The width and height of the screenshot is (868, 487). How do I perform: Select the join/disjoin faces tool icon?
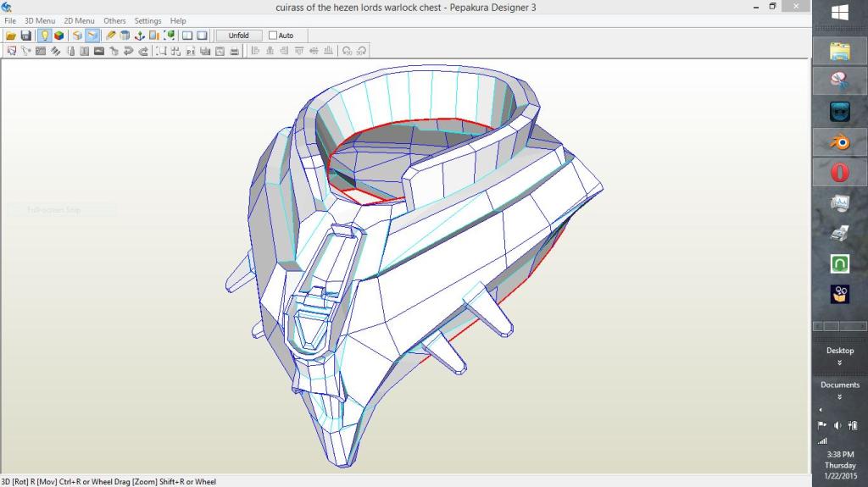[x=26, y=51]
